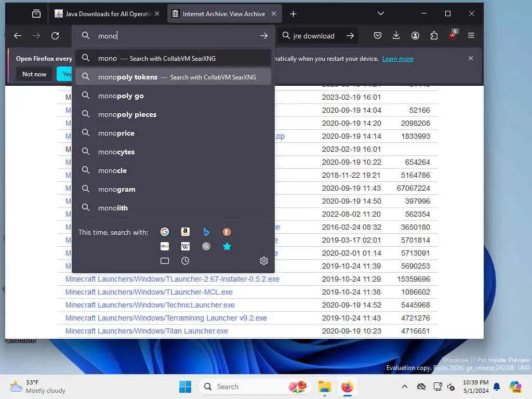The image size is (532, 399).
Task: Search this time with DuckDuckGo
Action: tap(227, 232)
